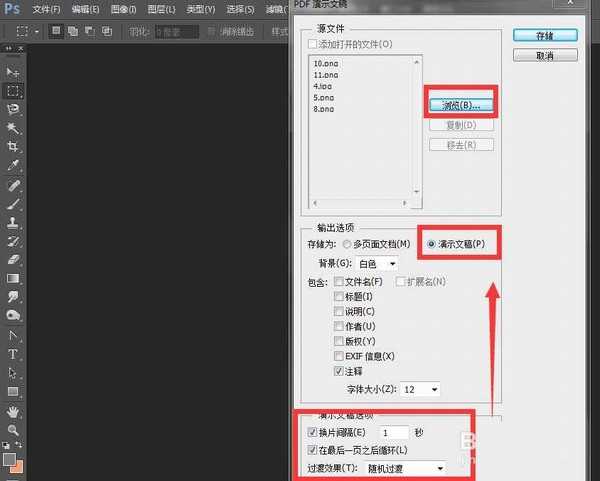The width and height of the screenshot is (600, 481).
Task: Select the Move tool
Action: [13, 73]
